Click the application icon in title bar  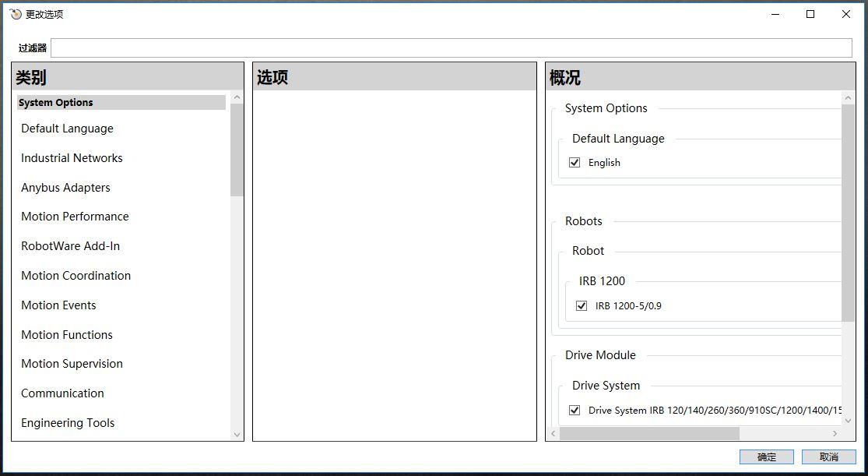pyautogui.click(x=16, y=14)
